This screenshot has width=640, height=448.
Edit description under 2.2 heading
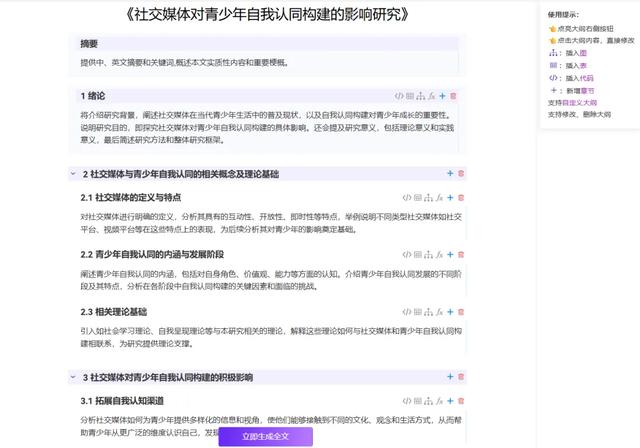[x=271, y=280]
